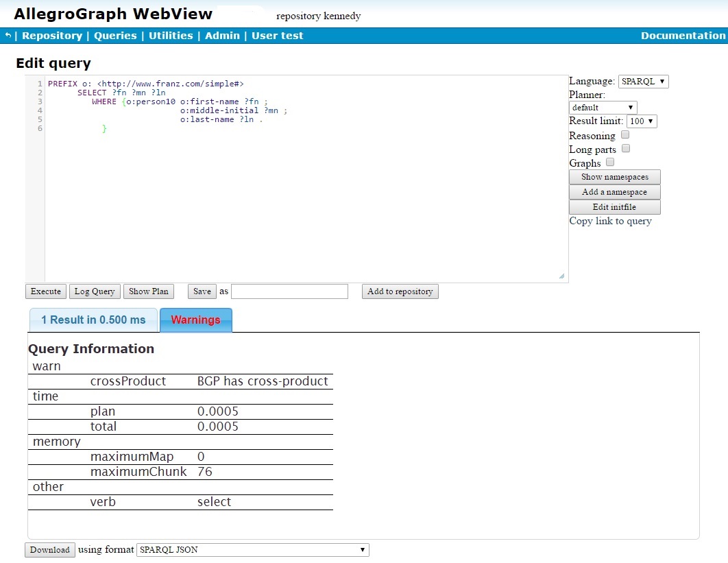The image size is (728, 563).
Task: Enable the Reasoning checkbox
Action: tap(625, 135)
